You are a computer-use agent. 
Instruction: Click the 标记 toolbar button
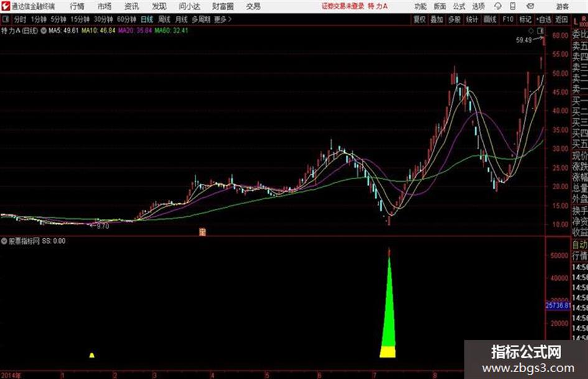[525, 19]
